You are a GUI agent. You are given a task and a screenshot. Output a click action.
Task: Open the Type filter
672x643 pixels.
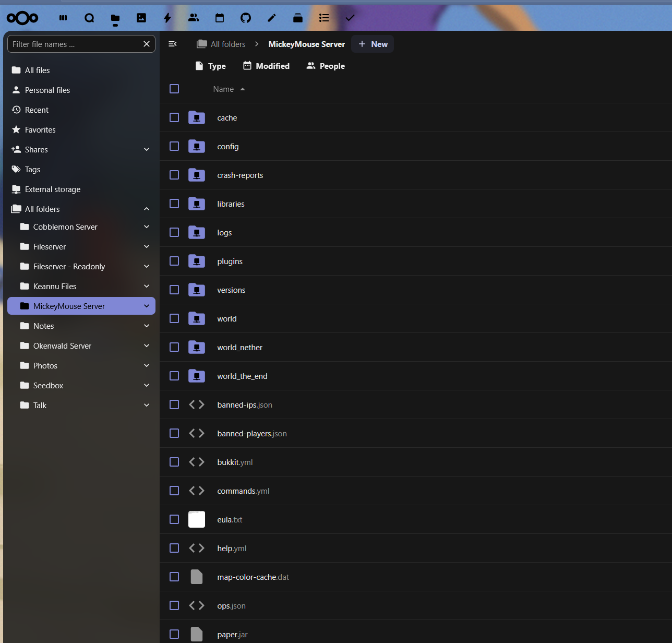click(x=210, y=66)
